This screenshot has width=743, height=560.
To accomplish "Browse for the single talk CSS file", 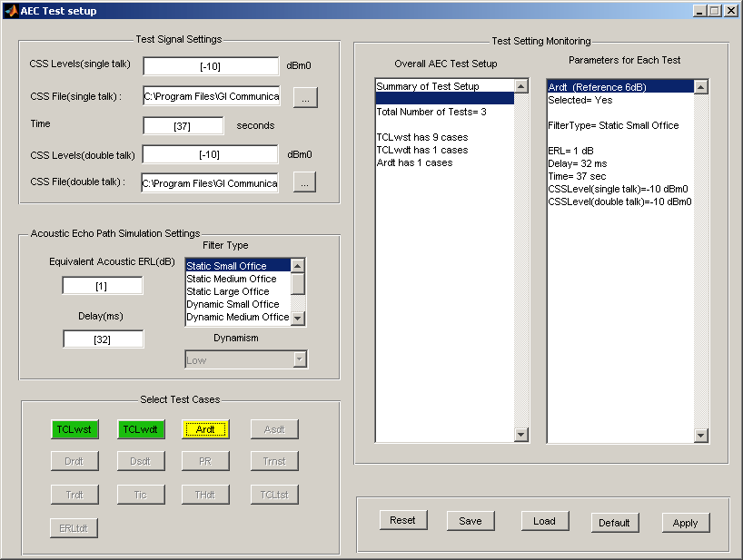I will (305, 97).
